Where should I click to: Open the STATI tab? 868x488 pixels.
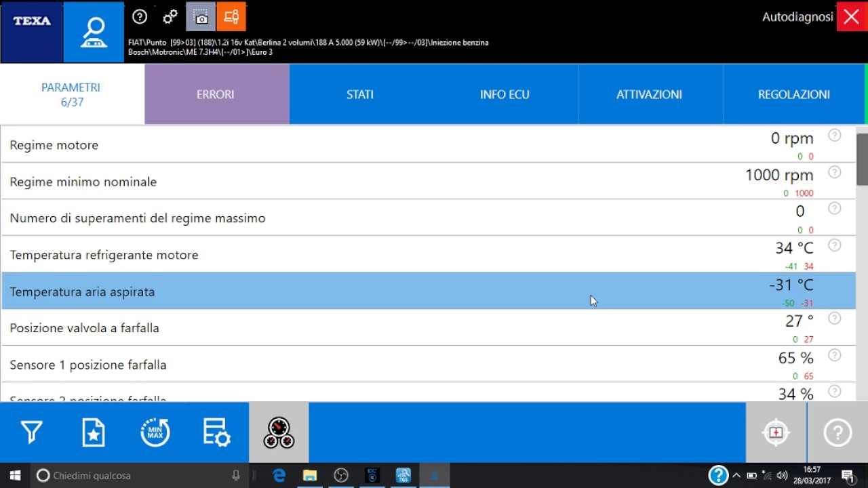[361, 94]
